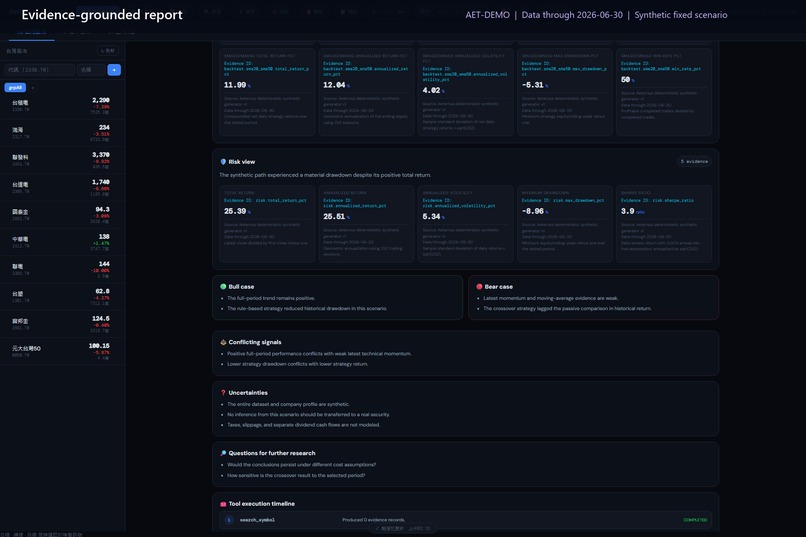
Task: Click the scales icon beside Conflicting signals
Action: [x=223, y=342]
